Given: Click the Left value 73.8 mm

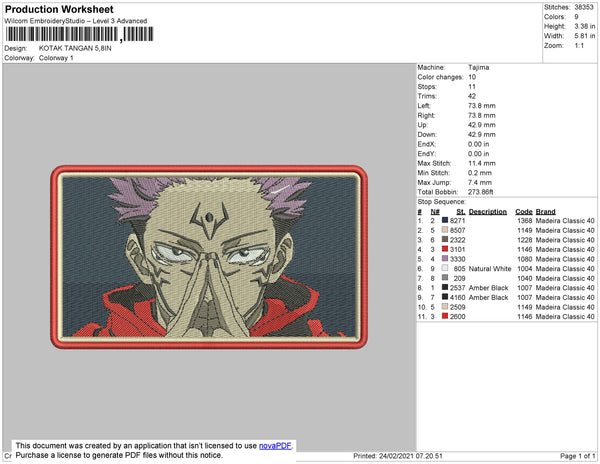Looking at the screenshot, I should tap(482, 106).
